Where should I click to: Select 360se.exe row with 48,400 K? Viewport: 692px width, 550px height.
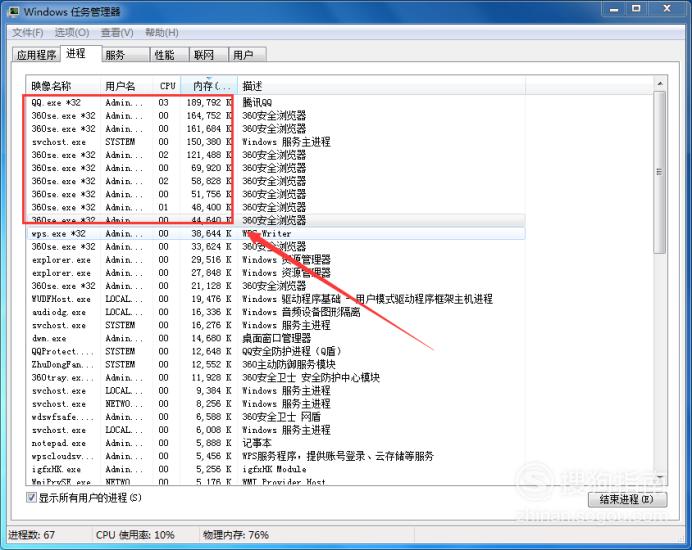[276, 207]
